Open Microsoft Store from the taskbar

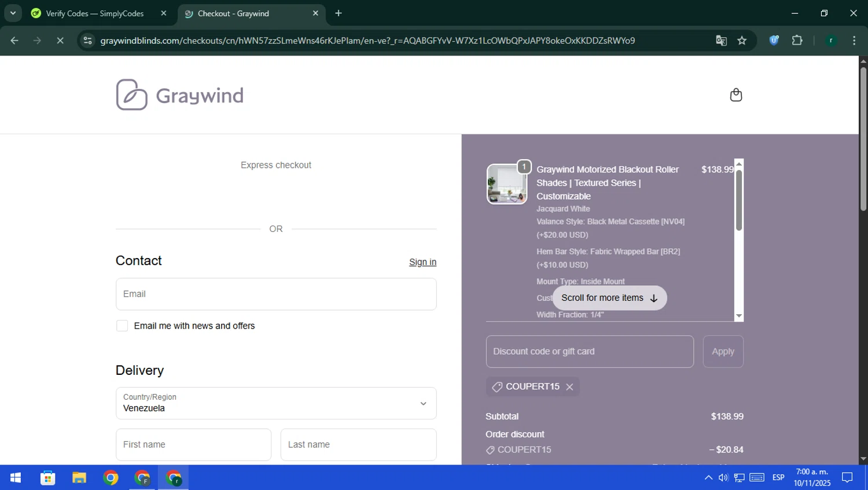pos(47,478)
